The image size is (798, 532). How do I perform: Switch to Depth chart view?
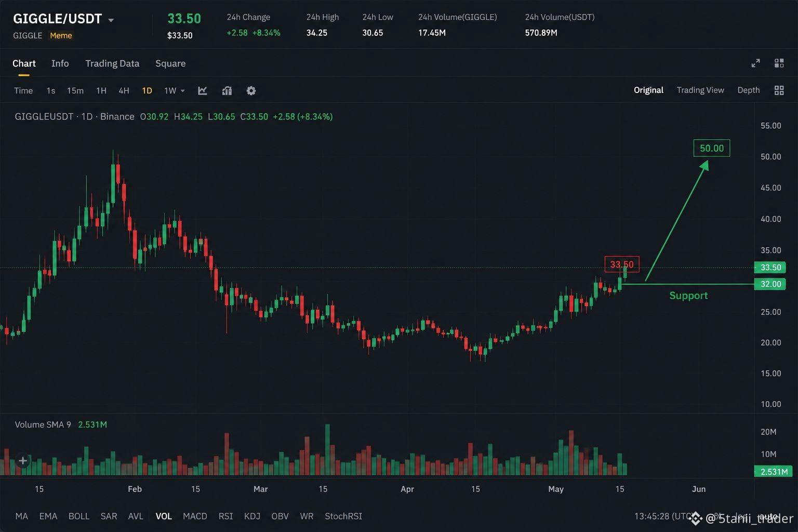point(749,90)
